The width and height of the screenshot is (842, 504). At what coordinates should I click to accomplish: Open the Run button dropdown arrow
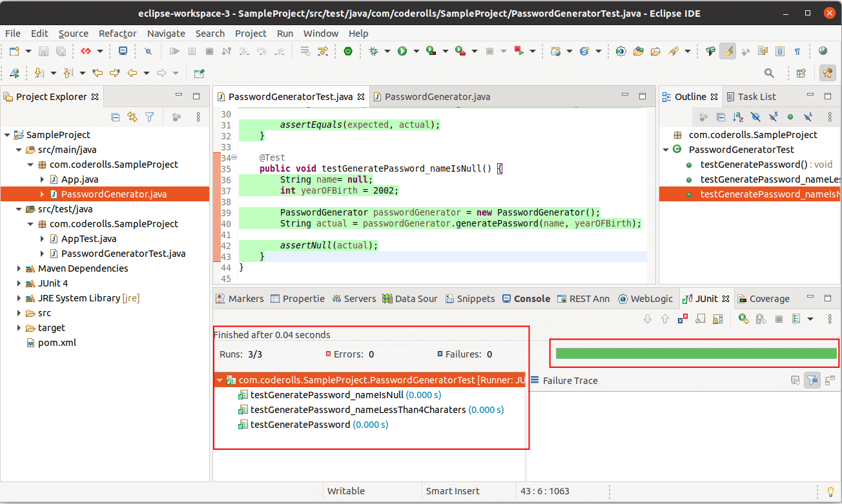(416, 51)
